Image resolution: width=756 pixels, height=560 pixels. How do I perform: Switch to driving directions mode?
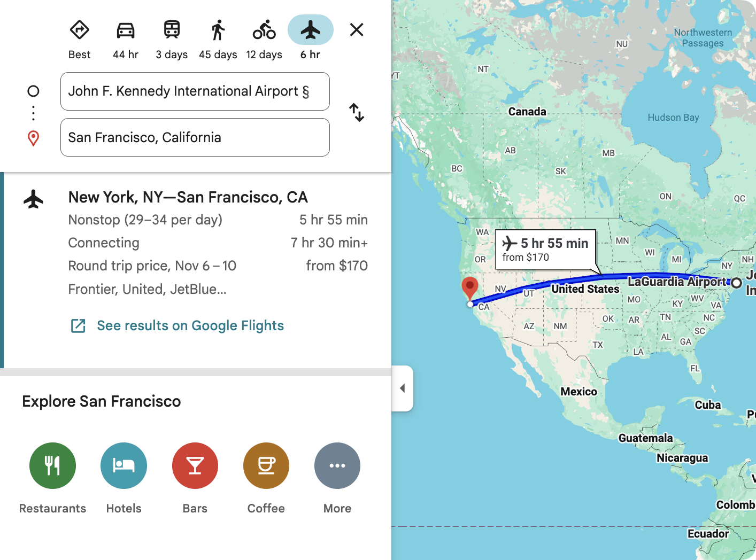coord(126,30)
